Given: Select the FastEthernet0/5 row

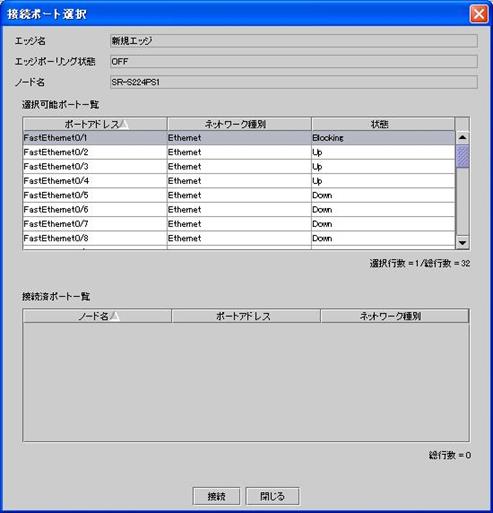Looking at the screenshot, I should point(239,195).
